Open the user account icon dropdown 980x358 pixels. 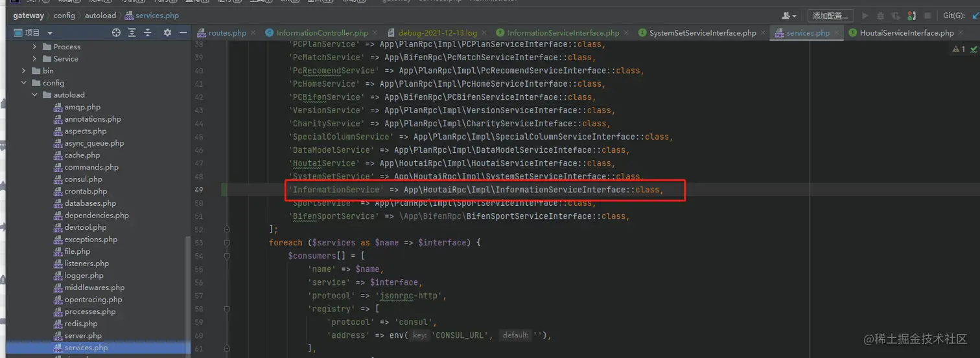point(789,16)
